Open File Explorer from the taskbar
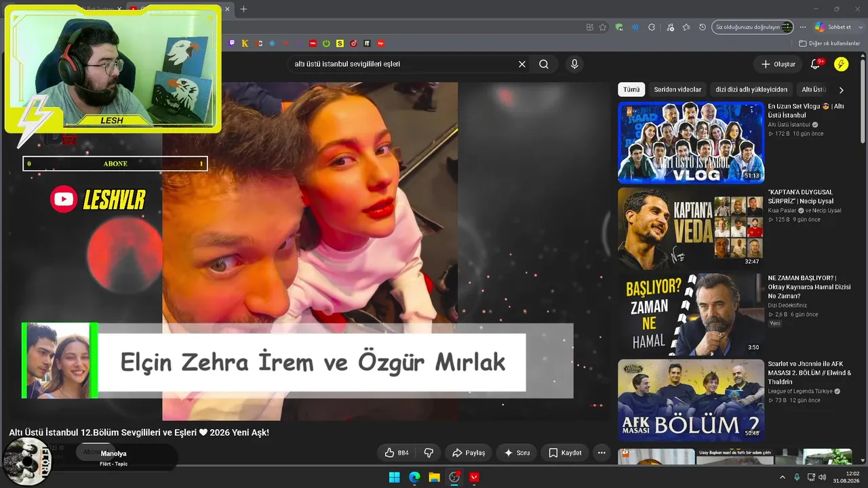The image size is (868, 488). [434, 477]
